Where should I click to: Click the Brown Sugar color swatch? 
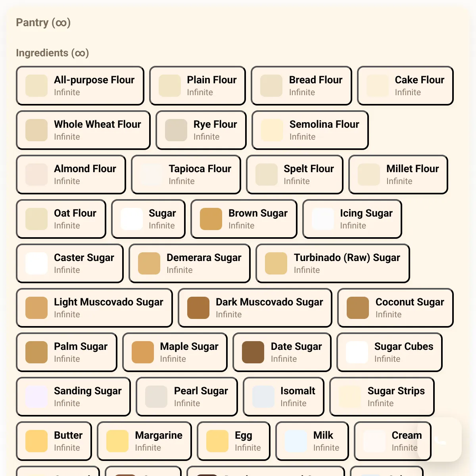point(211,219)
